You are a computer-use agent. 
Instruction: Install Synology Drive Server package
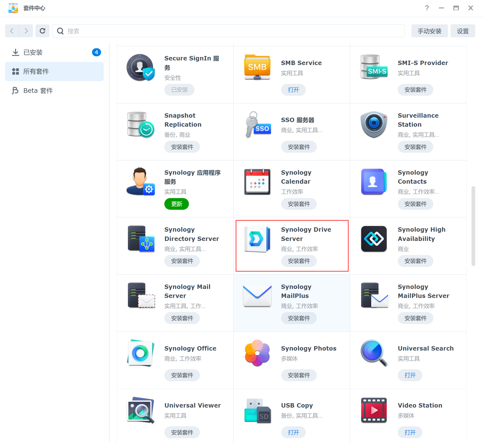click(299, 261)
